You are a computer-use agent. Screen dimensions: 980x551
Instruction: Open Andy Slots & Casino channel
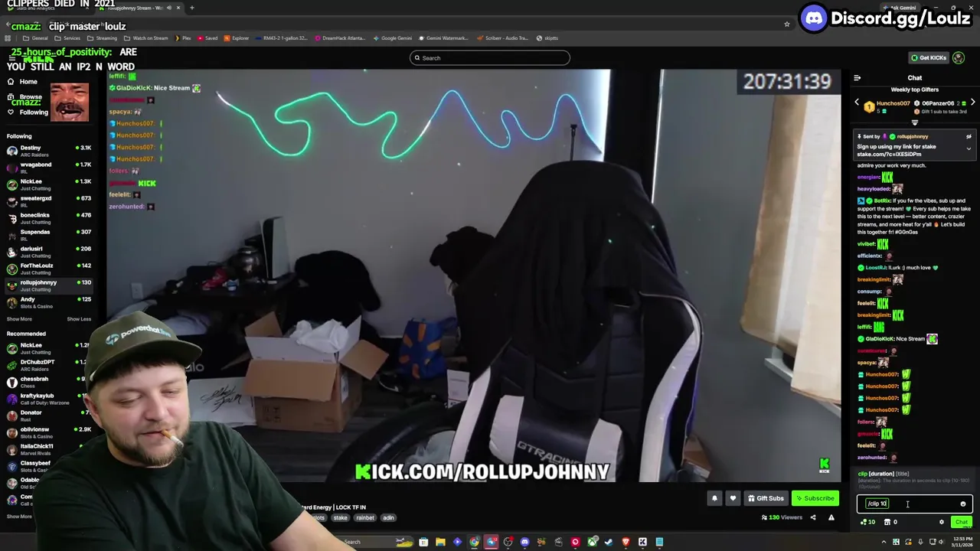(x=48, y=302)
